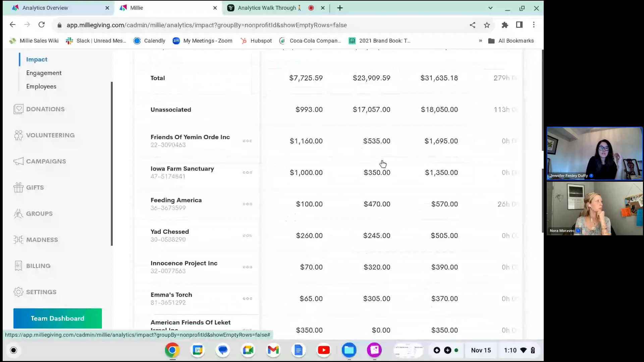Select Engagement under the Impact menu
Screen dimensions: 644x362
[x=44, y=73]
